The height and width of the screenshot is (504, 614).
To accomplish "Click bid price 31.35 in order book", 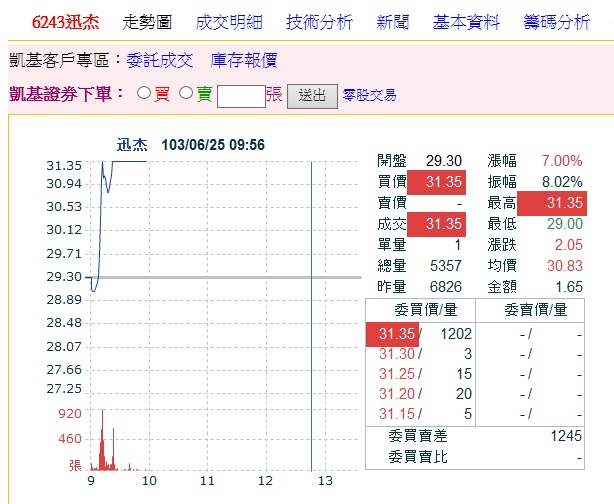I will point(392,334).
